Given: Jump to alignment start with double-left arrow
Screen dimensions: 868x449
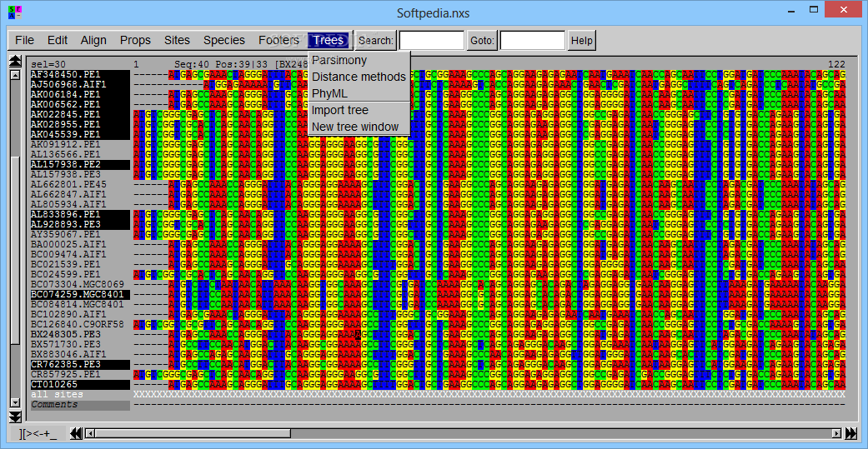Looking at the screenshot, I should coord(77,433).
